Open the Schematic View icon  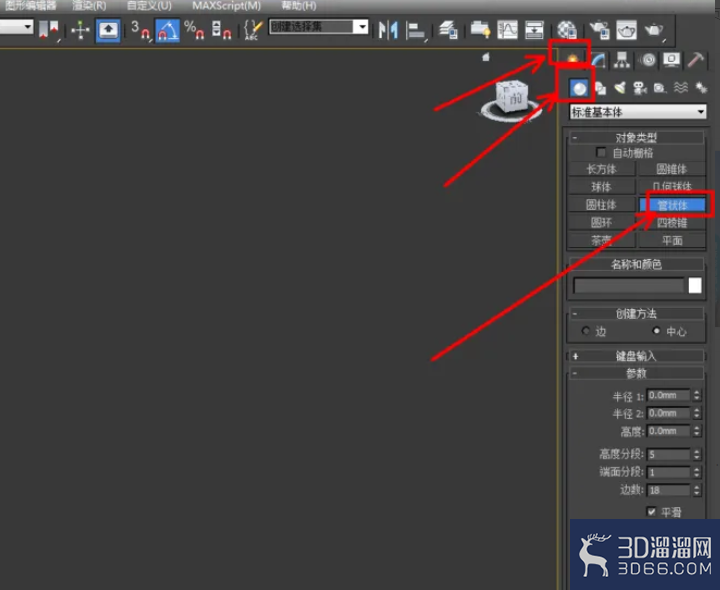[534, 30]
